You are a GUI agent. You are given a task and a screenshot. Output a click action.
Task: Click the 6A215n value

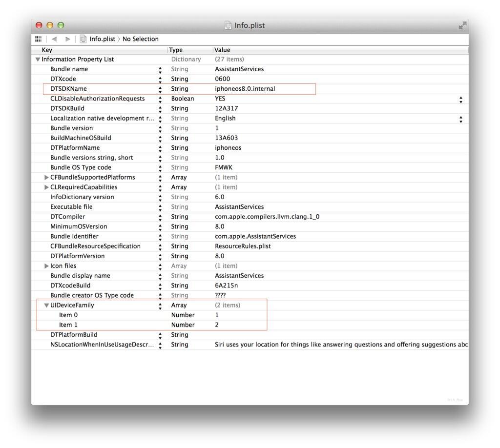227,285
